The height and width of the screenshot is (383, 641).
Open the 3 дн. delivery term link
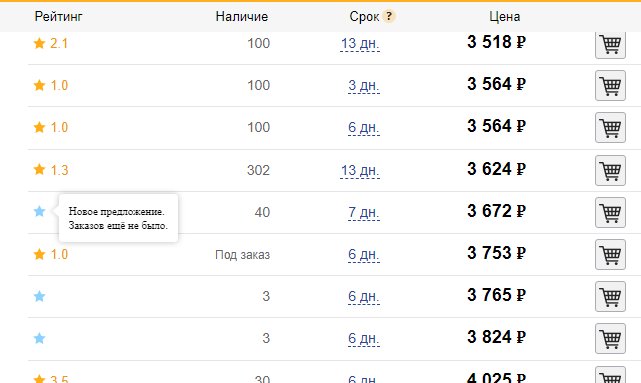pyautogui.click(x=364, y=85)
